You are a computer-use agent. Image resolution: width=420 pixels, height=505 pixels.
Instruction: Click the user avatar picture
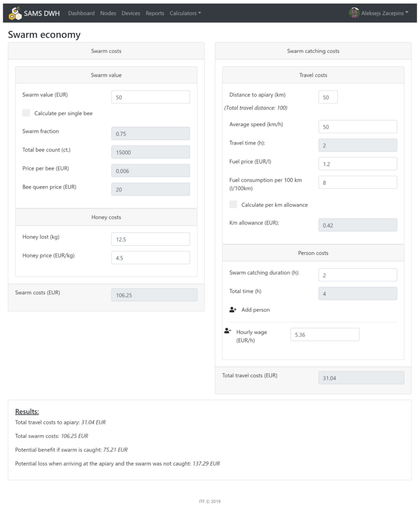coord(354,13)
